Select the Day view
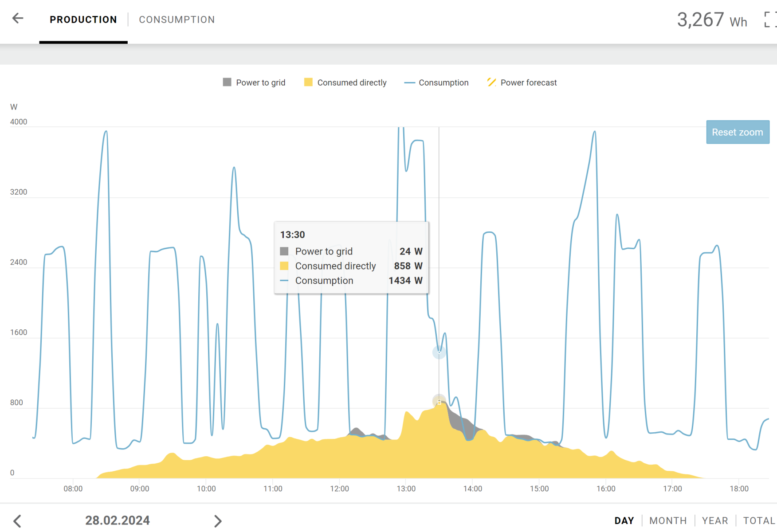This screenshot has width=777, height=532. point(624,520)
